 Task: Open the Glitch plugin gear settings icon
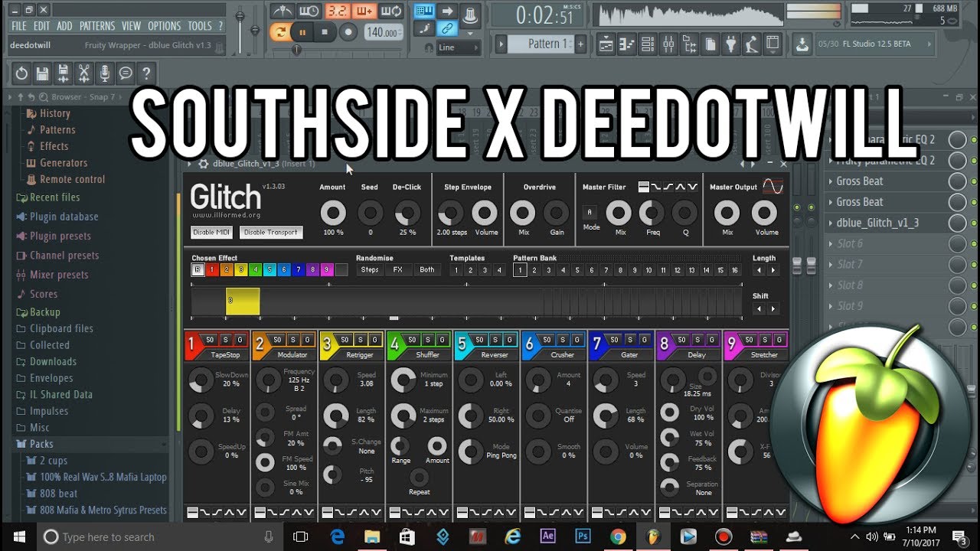point(203,164)
